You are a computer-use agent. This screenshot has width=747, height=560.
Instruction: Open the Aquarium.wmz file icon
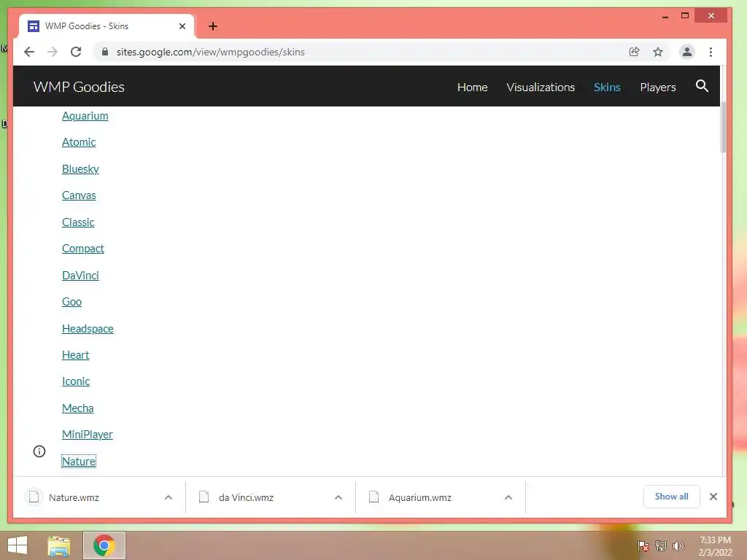[374, 497]
